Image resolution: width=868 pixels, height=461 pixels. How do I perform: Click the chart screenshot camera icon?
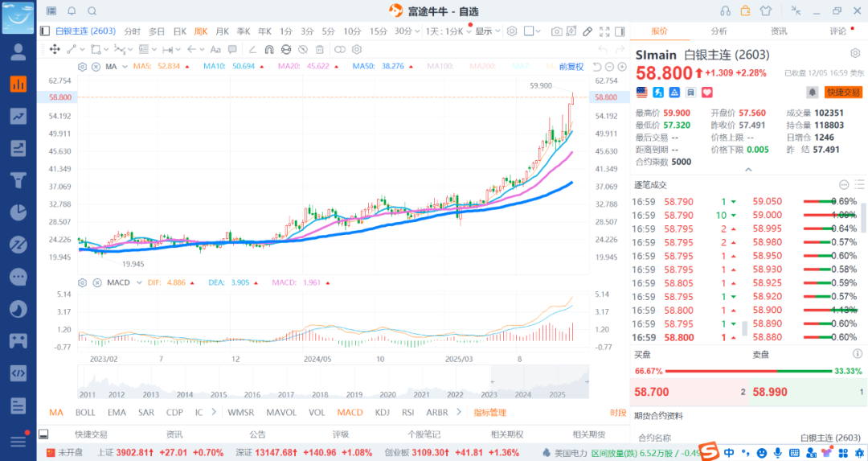[x=556, y=31]
